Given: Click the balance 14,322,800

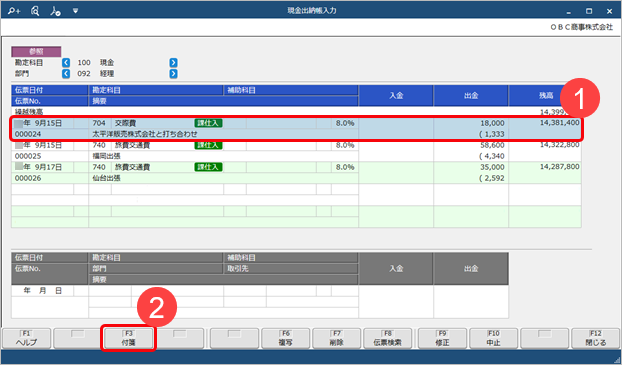Looking at the screenshot, I should click(559, 145).
